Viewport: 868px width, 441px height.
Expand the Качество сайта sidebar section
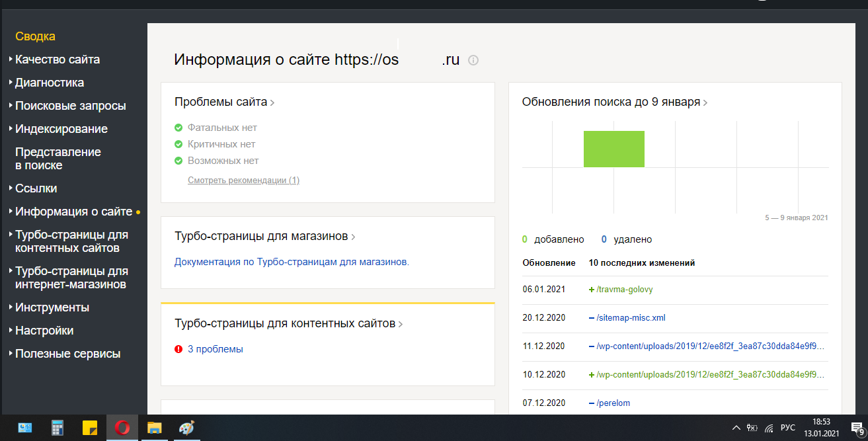pos(57,60)
